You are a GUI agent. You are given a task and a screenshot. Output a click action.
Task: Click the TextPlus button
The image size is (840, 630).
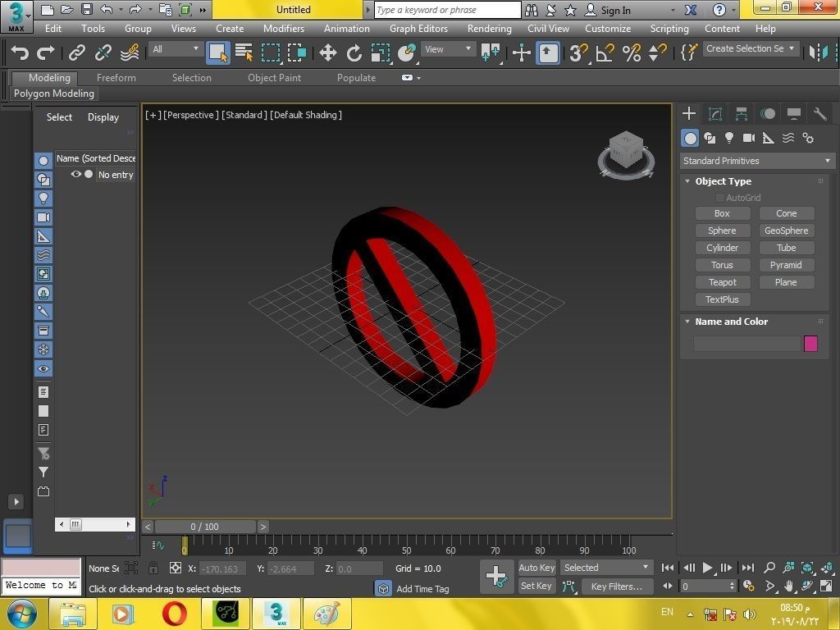tap(722, 299)
